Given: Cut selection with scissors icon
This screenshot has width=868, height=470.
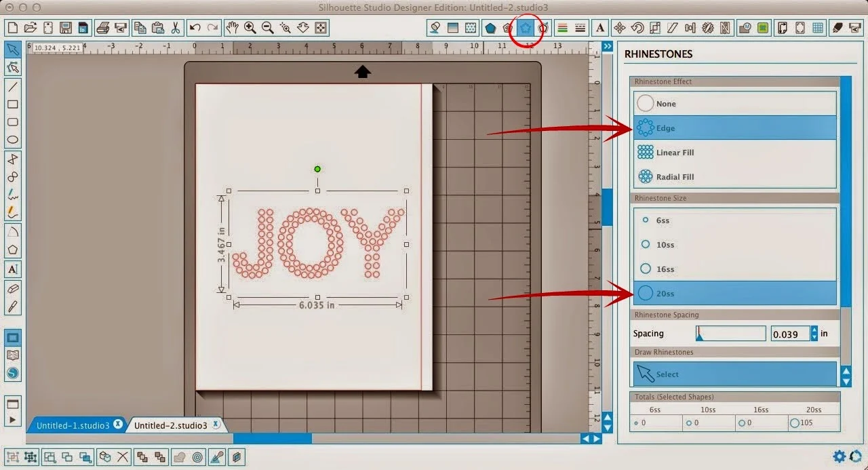Looking at the screenshot, I should (x=175, y=28).
